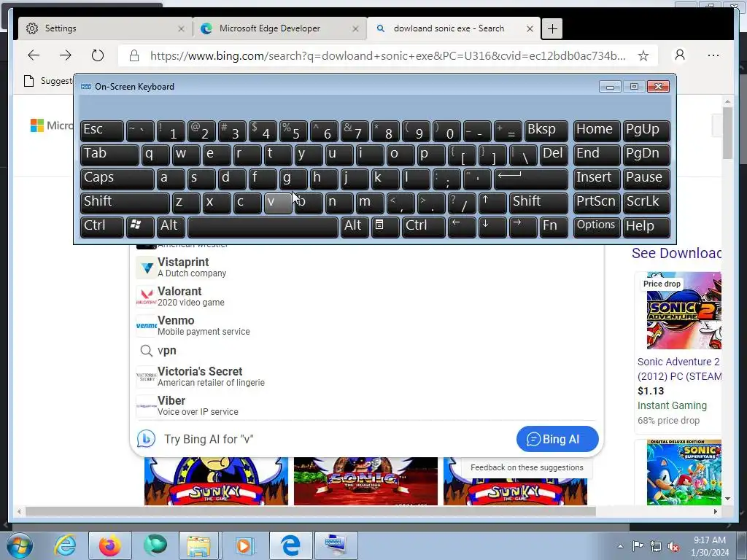The width and height of the screenshot is (747, 560).
Task: Toggle right Ctrl key on keyboard
Action: click(x=424, y=226)
